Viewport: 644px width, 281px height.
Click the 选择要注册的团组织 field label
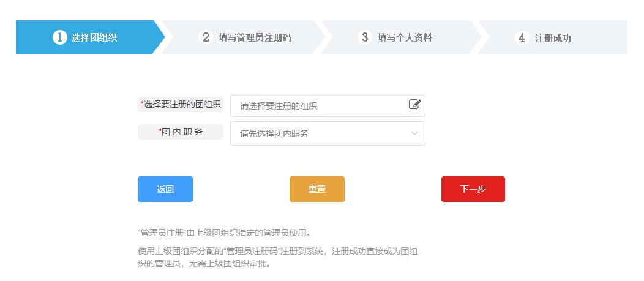(x=181, y=104)
